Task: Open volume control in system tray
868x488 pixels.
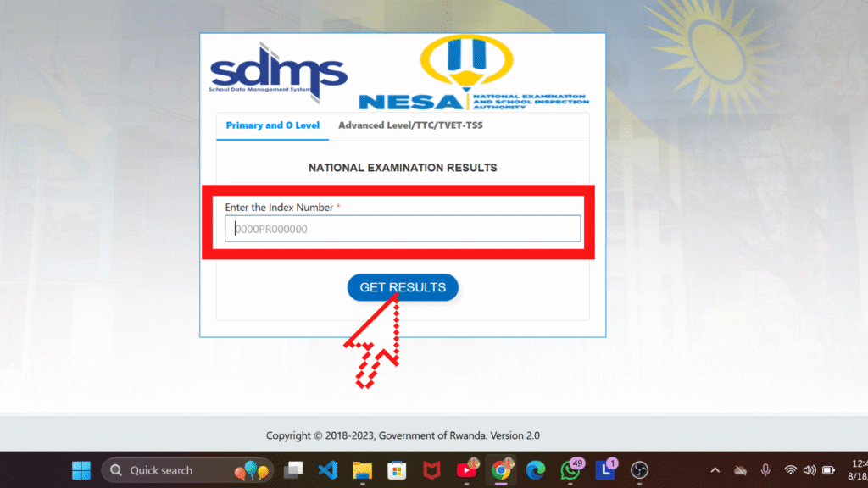Action: click(x=810, y=470)
